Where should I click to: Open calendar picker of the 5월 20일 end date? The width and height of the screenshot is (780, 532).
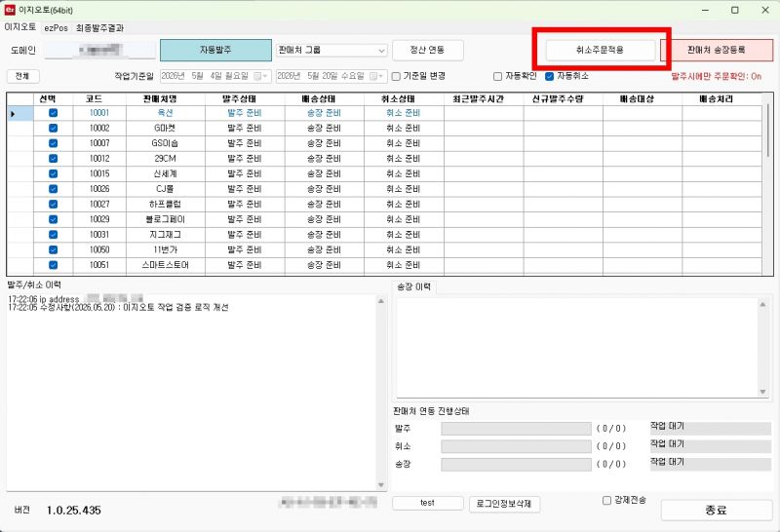coord(376,76)
